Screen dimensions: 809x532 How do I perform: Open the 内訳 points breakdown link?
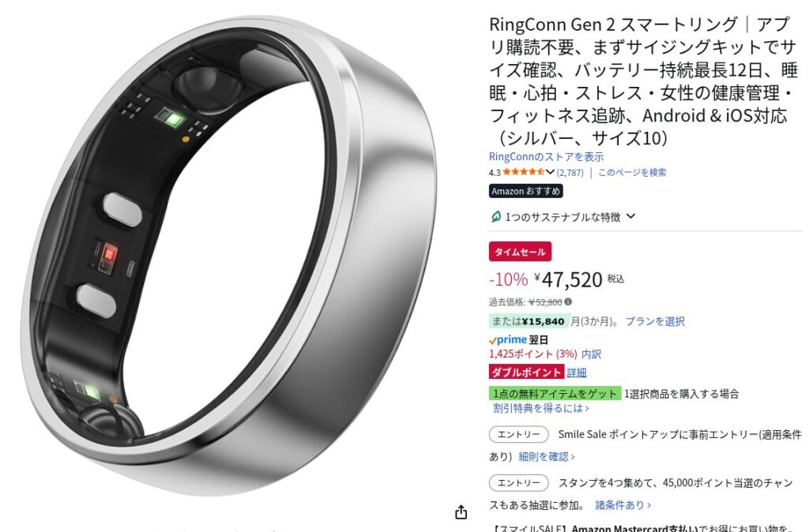pos(591,354)
